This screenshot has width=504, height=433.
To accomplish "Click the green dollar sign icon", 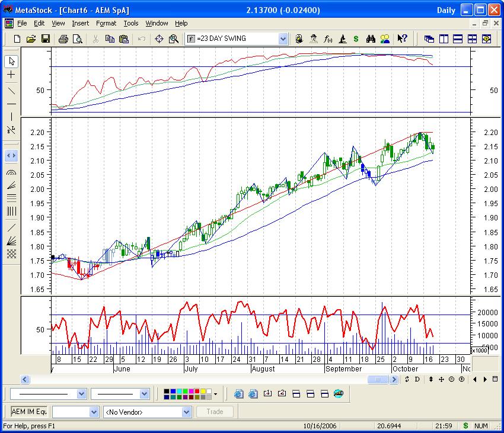I will 356,39.
